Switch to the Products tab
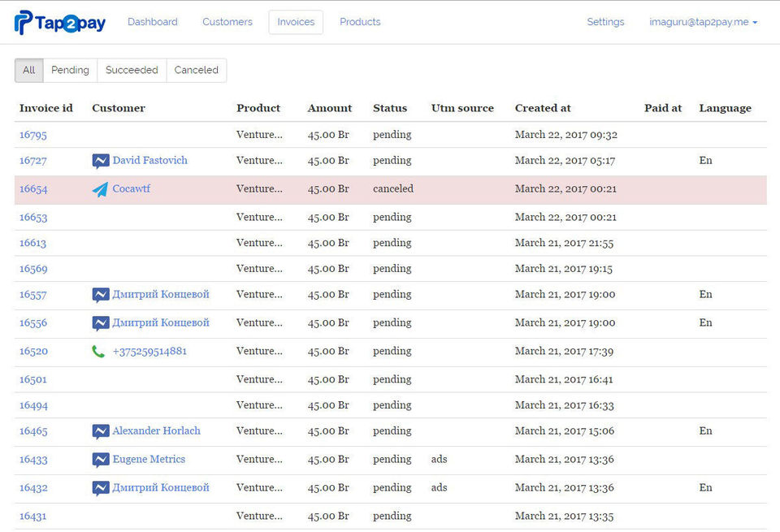 point(360,23)
